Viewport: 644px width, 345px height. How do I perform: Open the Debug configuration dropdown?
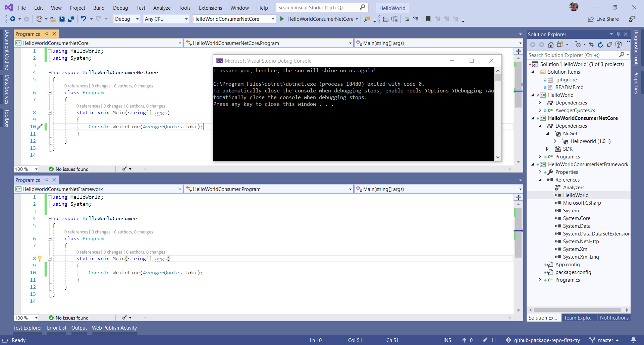(x=137, y=19)
